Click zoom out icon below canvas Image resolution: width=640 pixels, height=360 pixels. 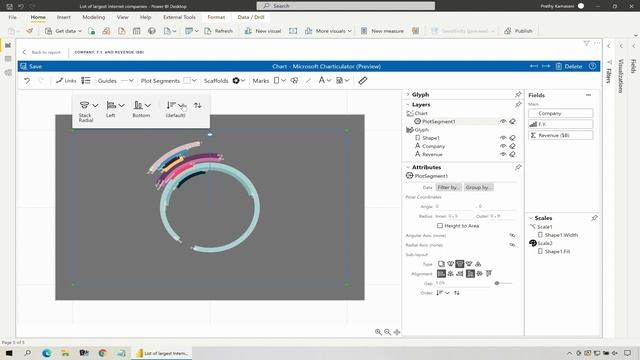coord(387,332)
